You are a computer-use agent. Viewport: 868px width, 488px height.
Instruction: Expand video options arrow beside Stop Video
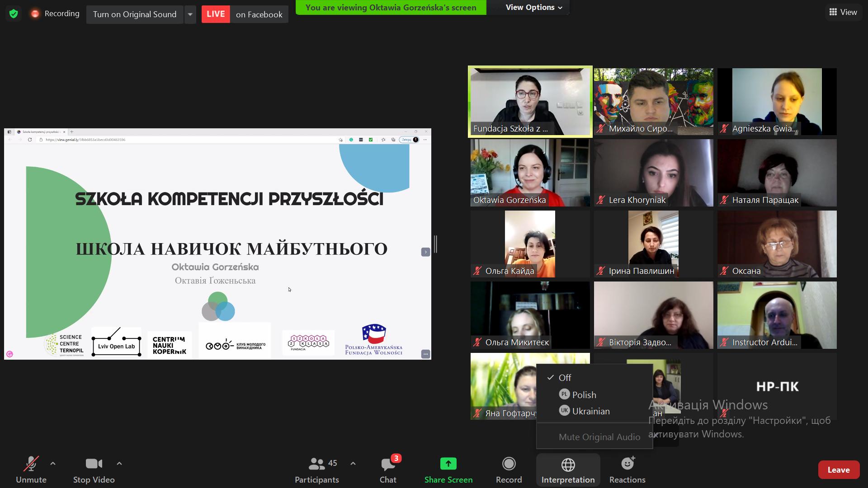[119, 464]
